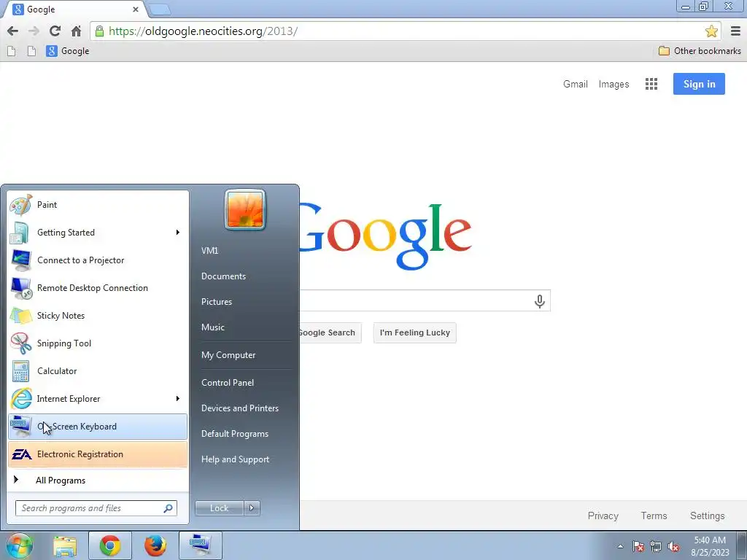Launch Getting Started program
This screenshot has height=560, width=747.
[98, 233]
